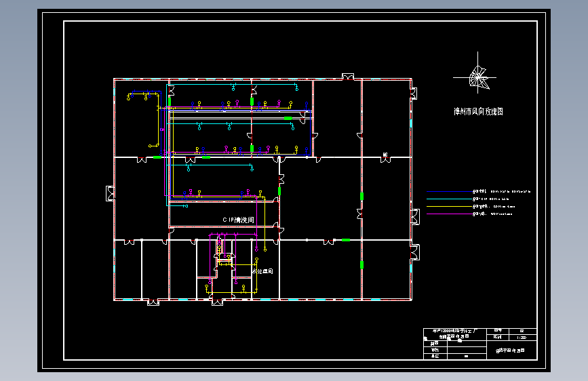Select the left exterior wall door symbol
This screenshot has height=381, width=588.
click(110, 193)
